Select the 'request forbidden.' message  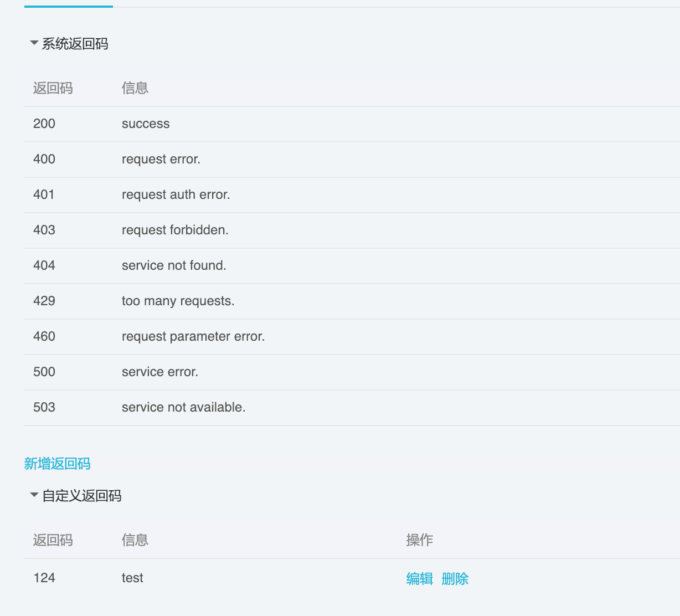click(x=175, y=230)
